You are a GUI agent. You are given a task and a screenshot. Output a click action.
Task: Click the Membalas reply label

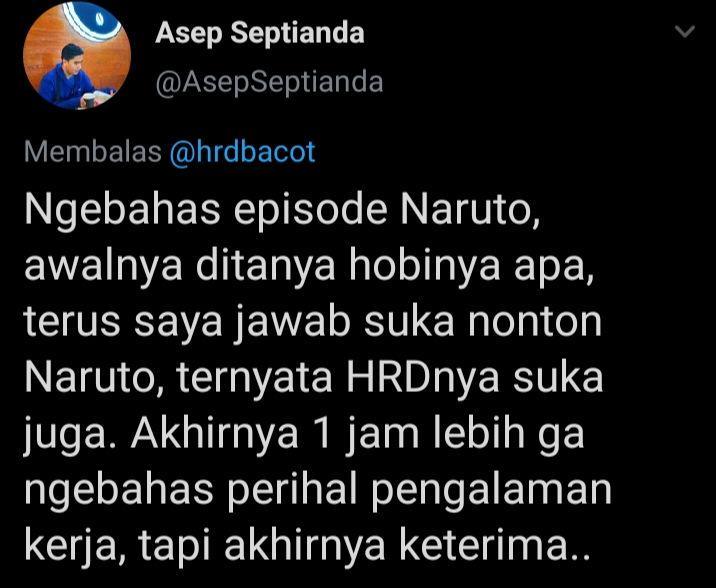[93, 152]
